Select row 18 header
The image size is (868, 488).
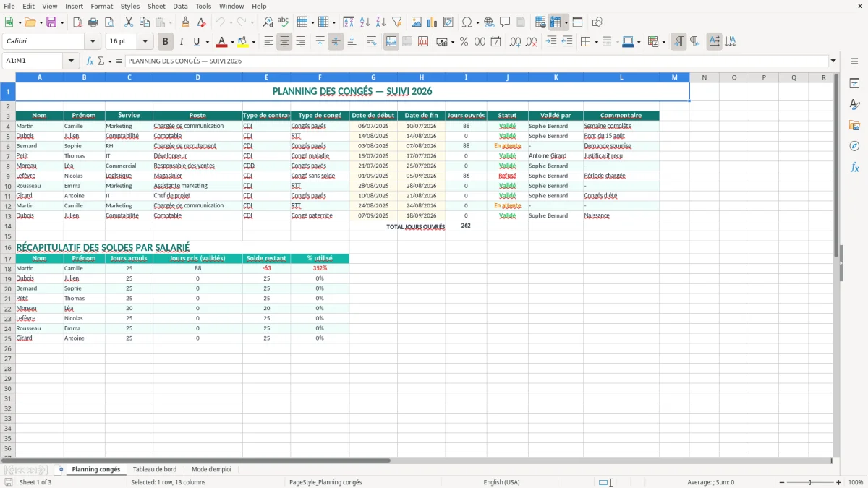pyautogui.click(x=8, y=268)
